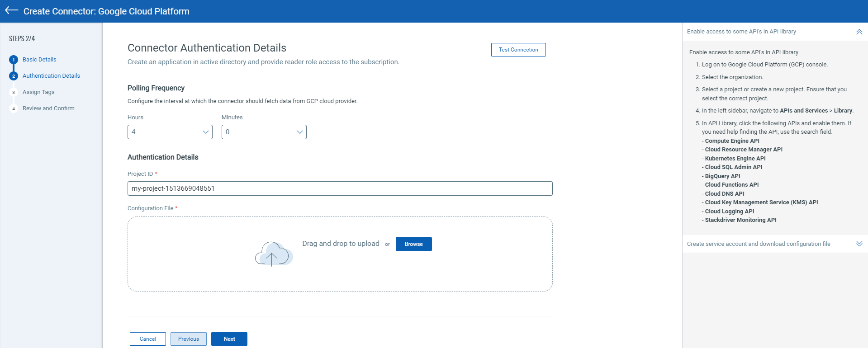Click the Minutes label

(232, 118)
